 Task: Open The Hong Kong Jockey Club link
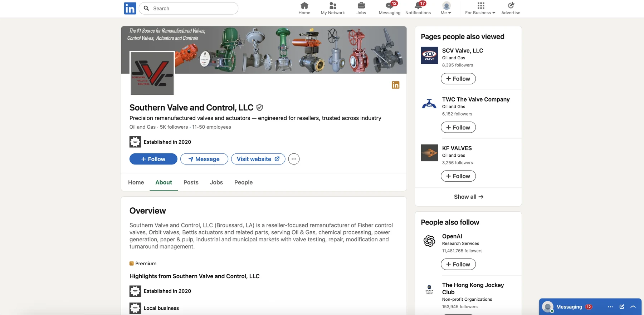[x=473, y=289]
